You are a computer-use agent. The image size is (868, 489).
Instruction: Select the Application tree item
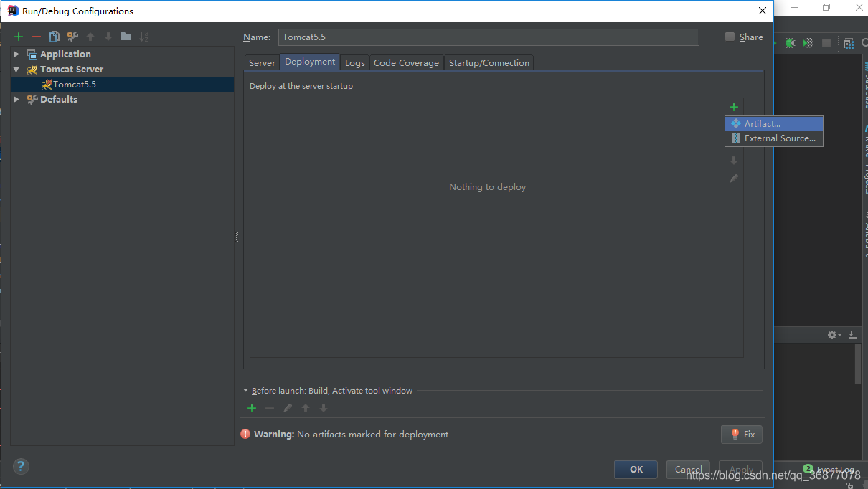[x=65, y=54]
